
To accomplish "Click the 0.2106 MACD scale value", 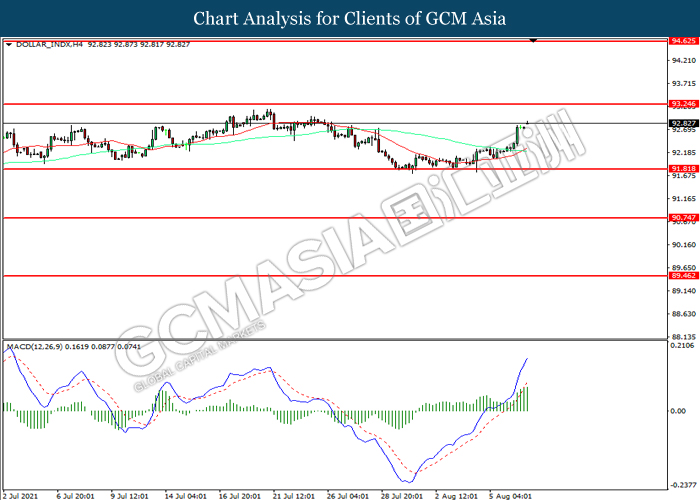I will pos(682,347).
